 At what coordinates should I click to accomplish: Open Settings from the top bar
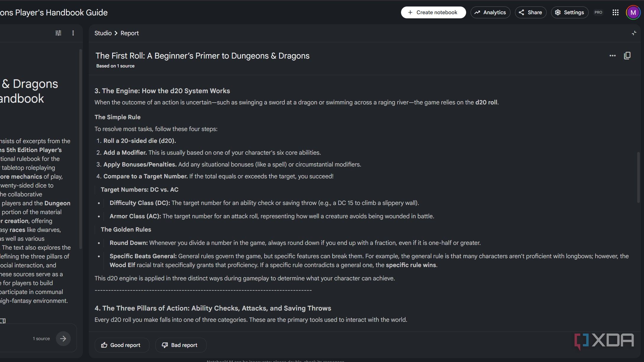pos(569,12)
